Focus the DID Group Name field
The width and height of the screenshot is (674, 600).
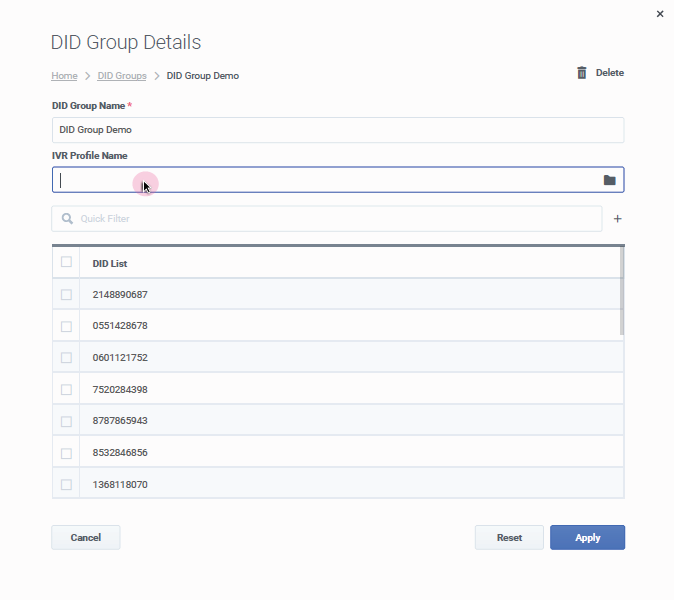tap(337, 130)
